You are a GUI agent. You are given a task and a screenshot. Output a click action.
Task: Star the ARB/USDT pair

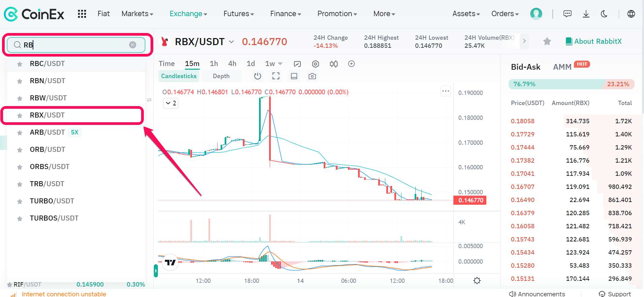(20, 133)
